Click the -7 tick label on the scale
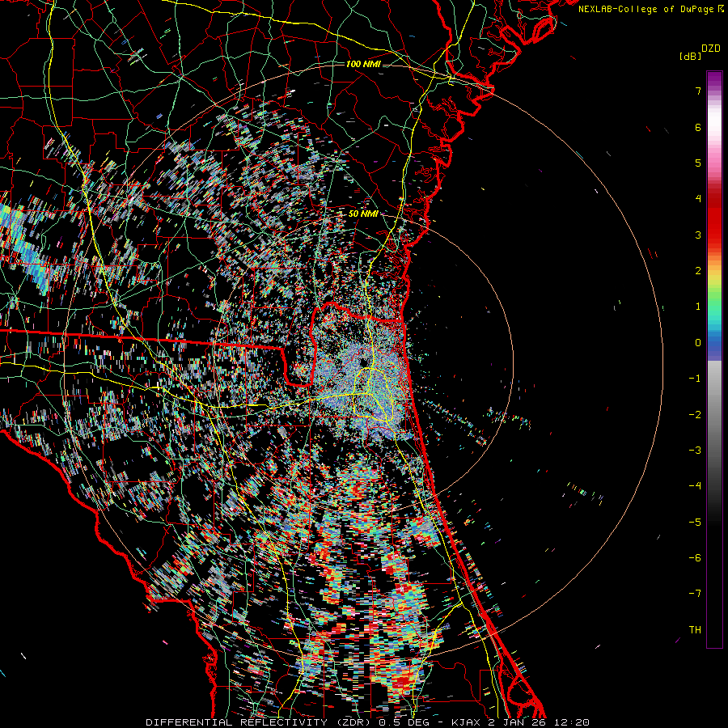Image resolution: width=728 pixels, height=728 pixels. (695, 594)
